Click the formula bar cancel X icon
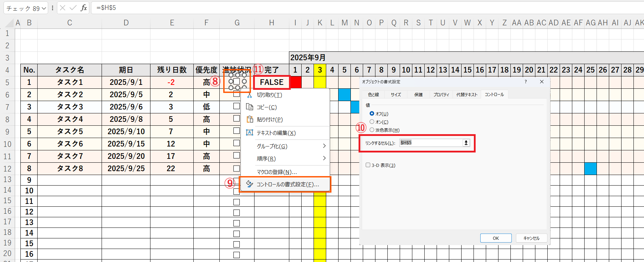 tap(63, 8)
